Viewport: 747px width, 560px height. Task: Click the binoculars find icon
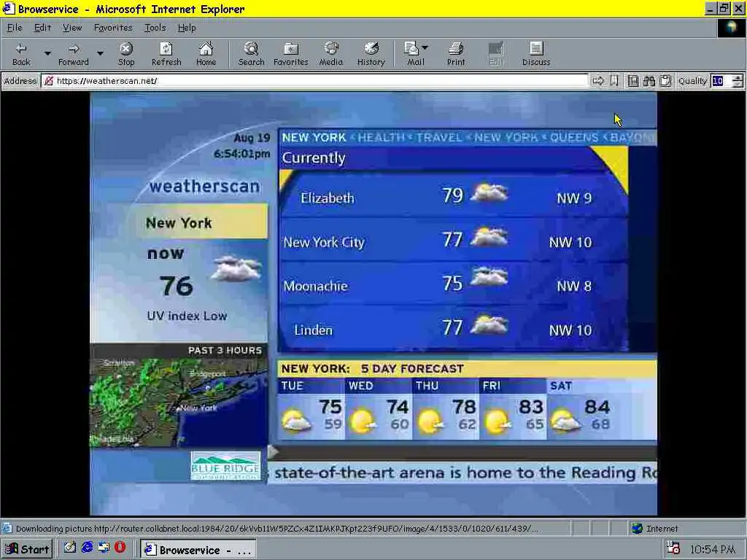(649, 81)
